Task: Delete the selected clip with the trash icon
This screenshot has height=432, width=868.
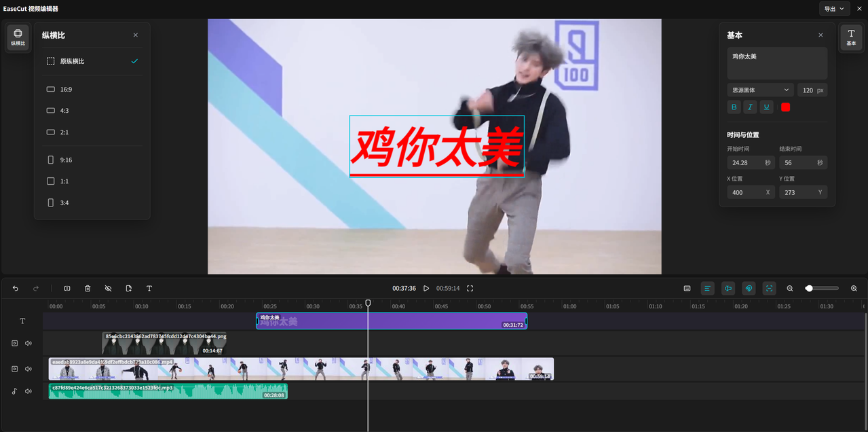Action: pos(88,289)
